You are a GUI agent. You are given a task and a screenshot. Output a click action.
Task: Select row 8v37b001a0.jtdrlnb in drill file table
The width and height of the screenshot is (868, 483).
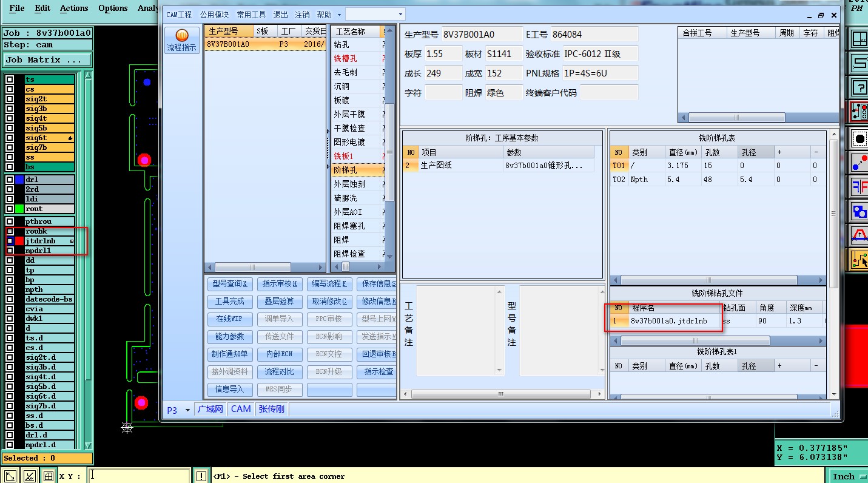(718, 320)
